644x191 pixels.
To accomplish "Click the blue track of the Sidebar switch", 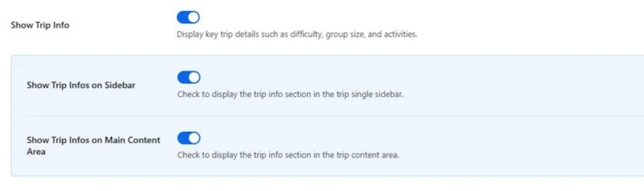I will pos(183,77).
